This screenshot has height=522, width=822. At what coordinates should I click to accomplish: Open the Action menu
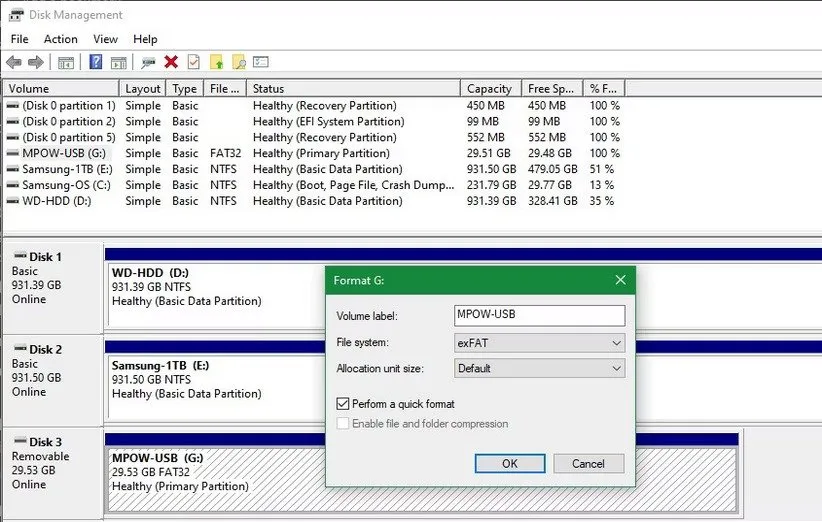60,39
